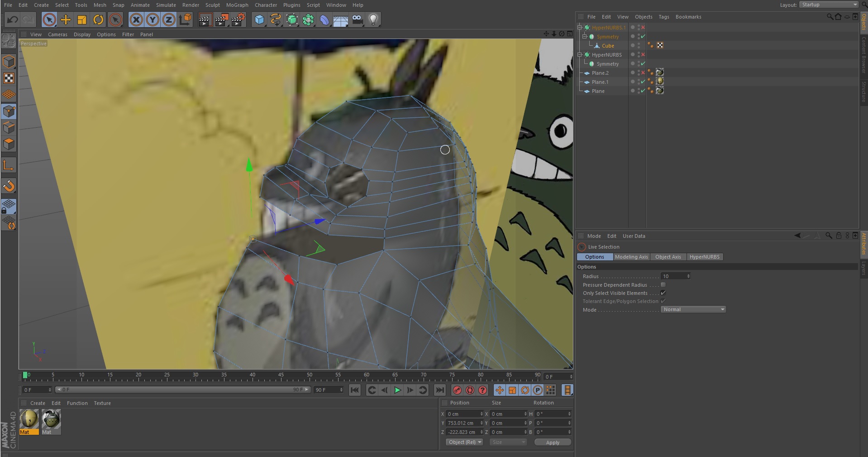Open the Mode Normal dropdown
The height and width of the screenshot is (457, 868).
(x=693, y=309)
